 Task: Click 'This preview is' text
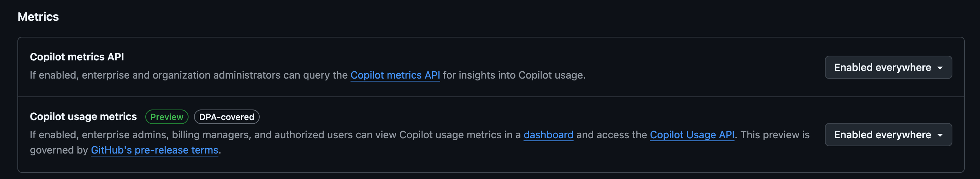[774, 135]
